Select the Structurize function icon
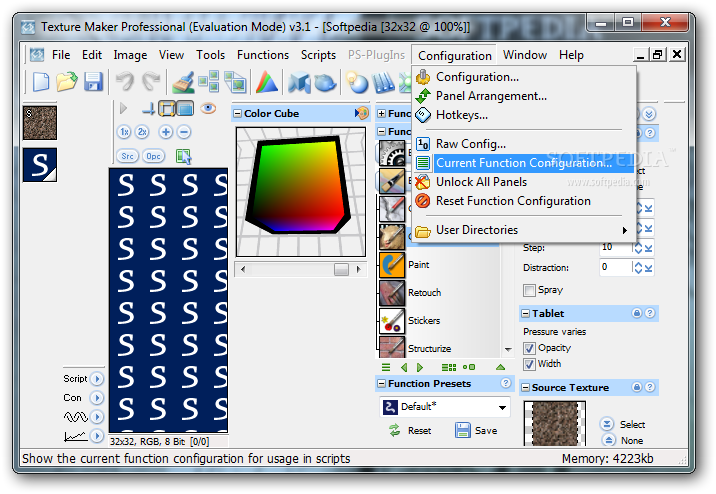The height and width of the screenshot is (494, 716). pos(392,347)
